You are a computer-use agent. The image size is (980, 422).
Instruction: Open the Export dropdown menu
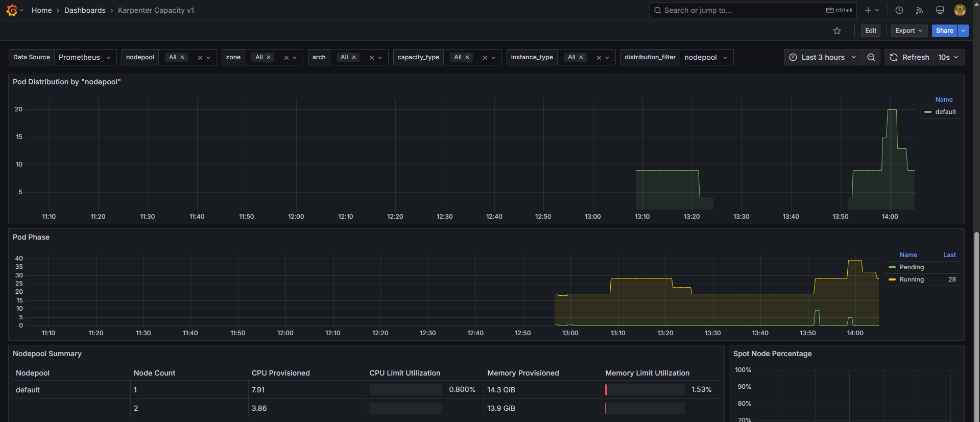coord(909,31)
